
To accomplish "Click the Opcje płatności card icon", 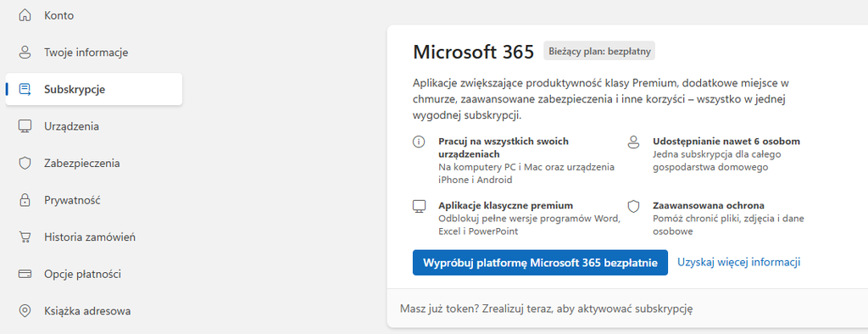I will click(x=25, y=274).
